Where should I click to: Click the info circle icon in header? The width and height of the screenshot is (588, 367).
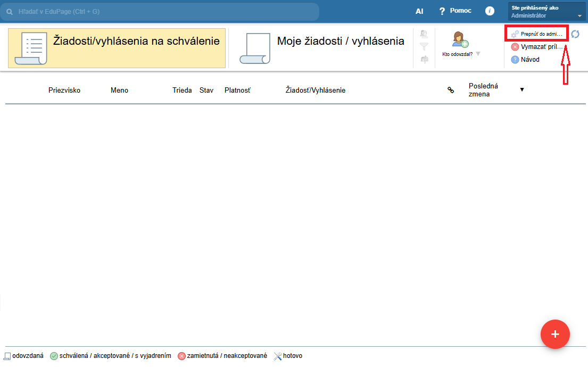490,11
